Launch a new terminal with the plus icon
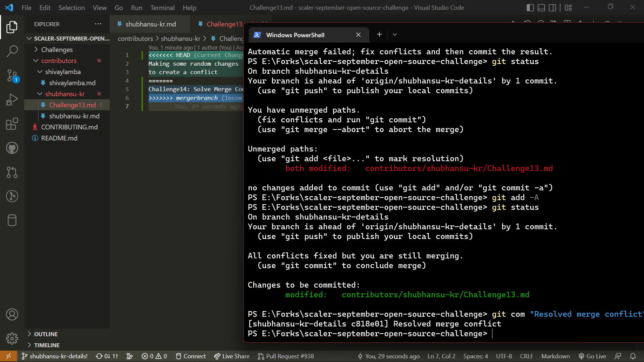644x362 pixels. point(379,35)
